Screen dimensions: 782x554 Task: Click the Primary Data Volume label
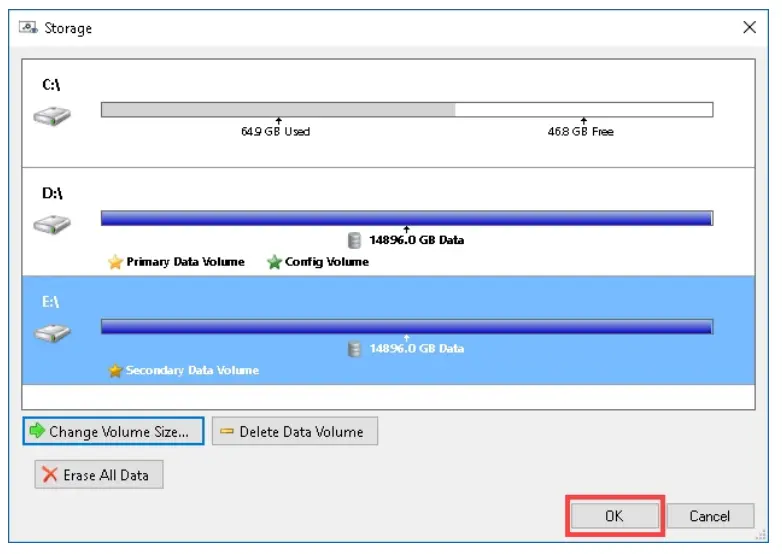186,262
